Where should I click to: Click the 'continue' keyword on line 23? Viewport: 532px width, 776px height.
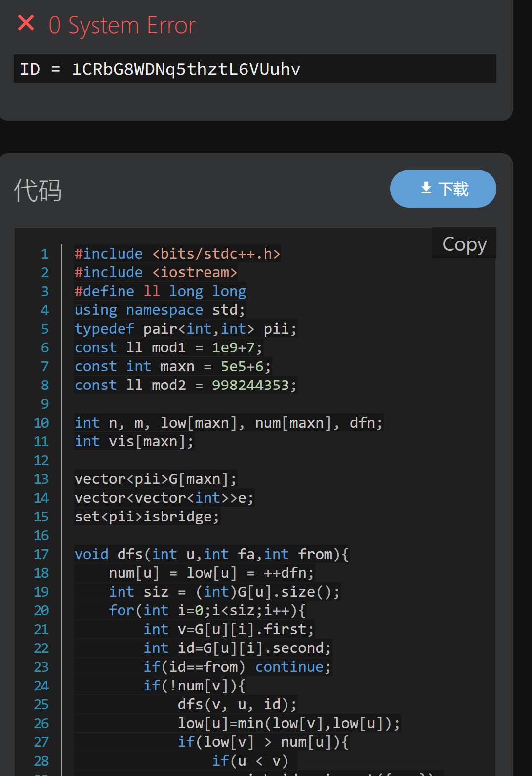click(x=289, y=667)
